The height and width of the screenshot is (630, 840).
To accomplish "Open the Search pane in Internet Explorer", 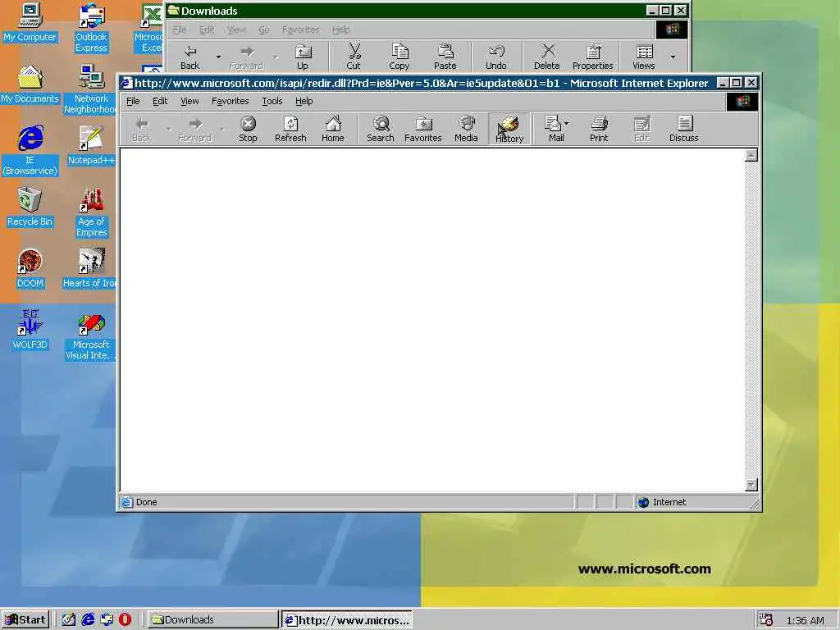I will [381, 129].
